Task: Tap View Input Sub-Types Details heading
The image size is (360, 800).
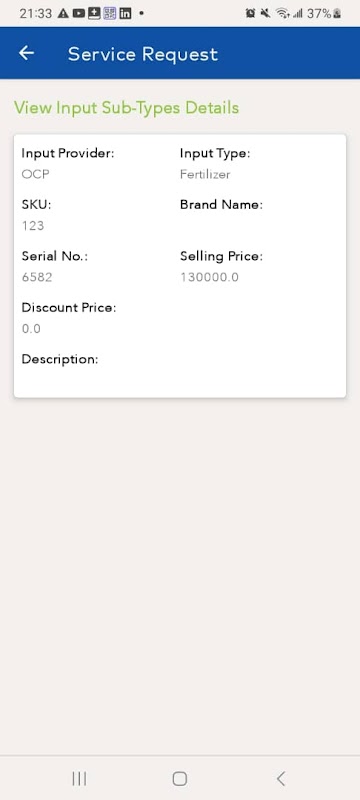Action: (126, 108)
